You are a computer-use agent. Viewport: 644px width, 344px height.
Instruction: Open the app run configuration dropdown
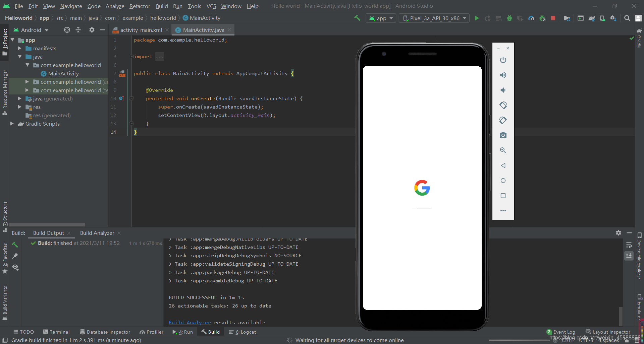click(381, 18)
